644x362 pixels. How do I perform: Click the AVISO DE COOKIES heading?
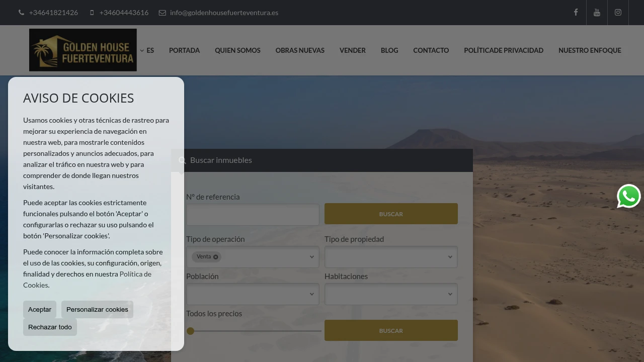[x=78, y=98]
